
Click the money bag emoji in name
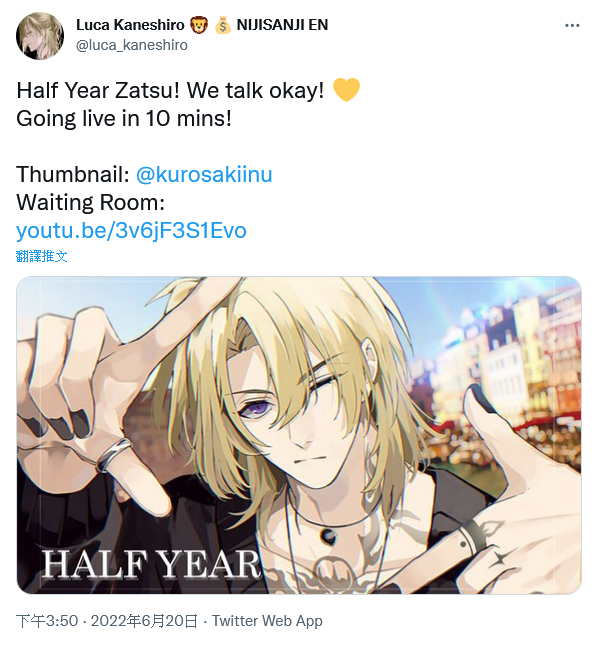point(223,25)
